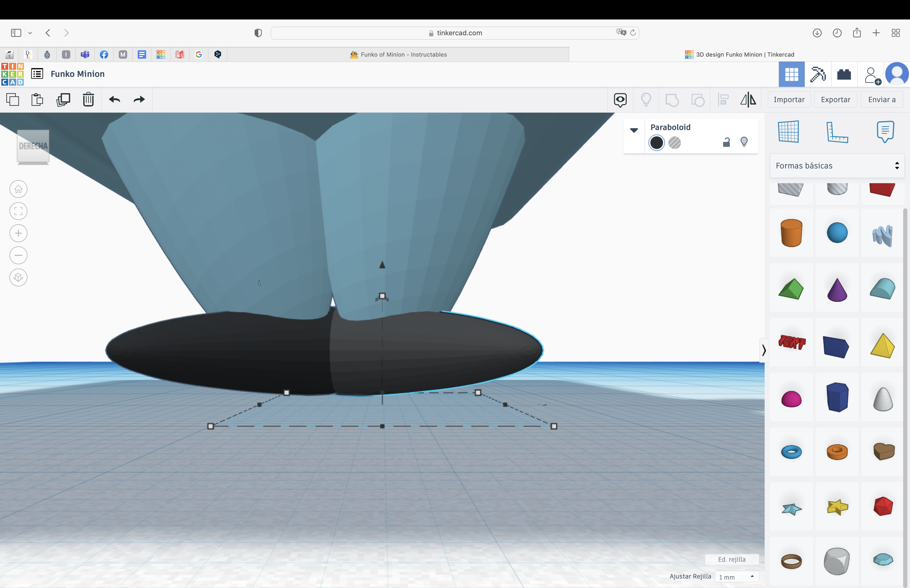The height and width of the screenshot is (588, 910).
Task: Hide the Paraboloid with its lightbulb
Action: point(744,142)
